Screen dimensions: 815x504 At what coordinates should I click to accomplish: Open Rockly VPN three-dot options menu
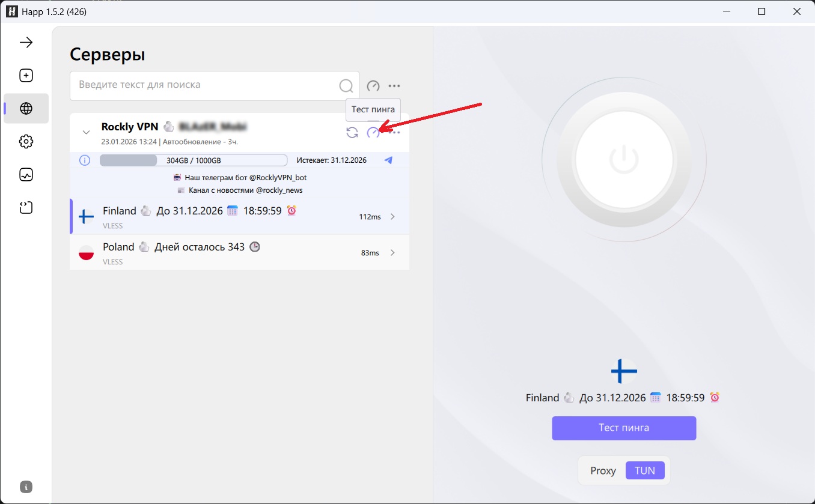395,132
